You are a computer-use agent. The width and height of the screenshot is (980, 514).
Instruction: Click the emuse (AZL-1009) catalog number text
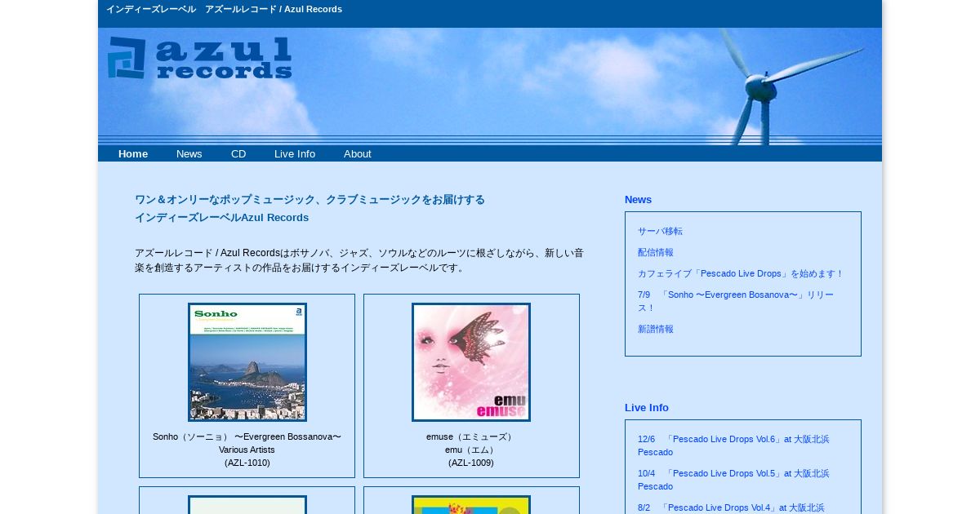pyautogui.click(x=471, y=463)
